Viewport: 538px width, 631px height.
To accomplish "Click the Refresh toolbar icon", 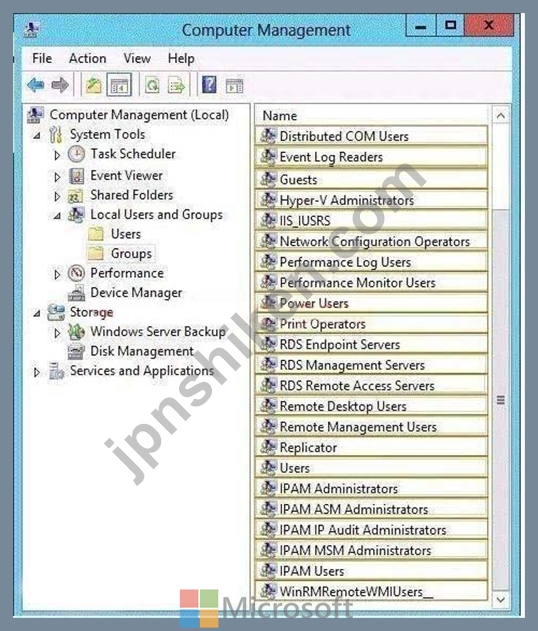I will point(152,85).
